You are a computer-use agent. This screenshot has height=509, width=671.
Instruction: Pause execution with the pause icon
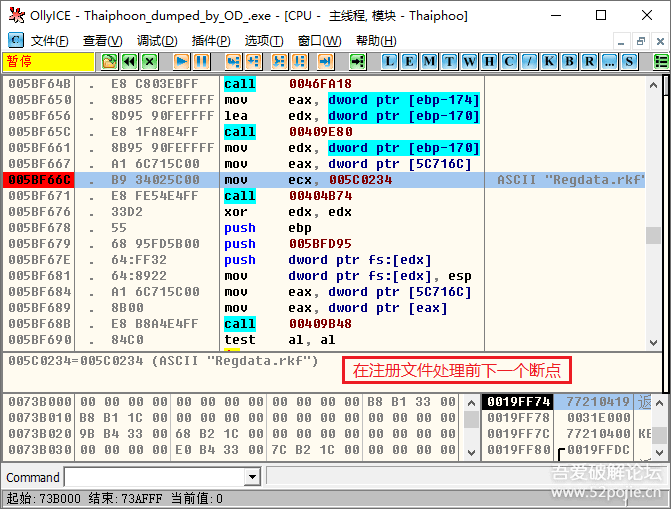[x=202, y=61]
